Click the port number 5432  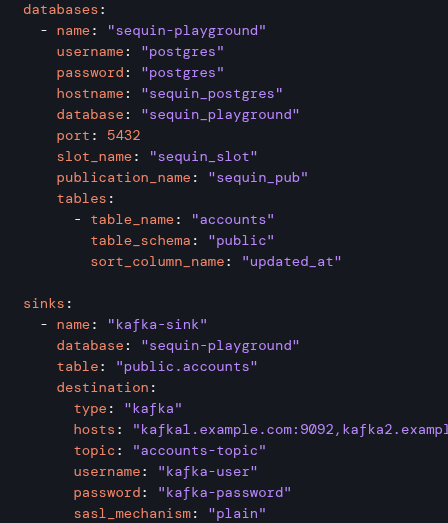coord(124,136)
